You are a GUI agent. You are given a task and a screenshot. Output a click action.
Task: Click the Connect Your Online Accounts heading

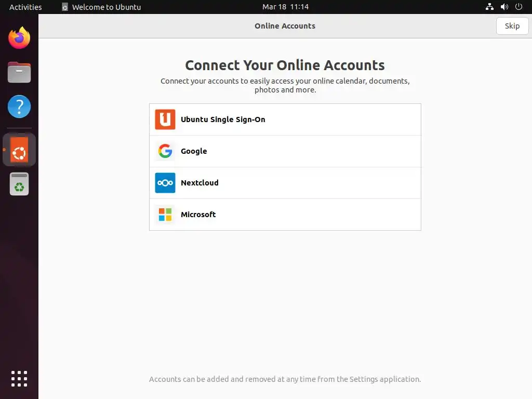tap(285, 65)
